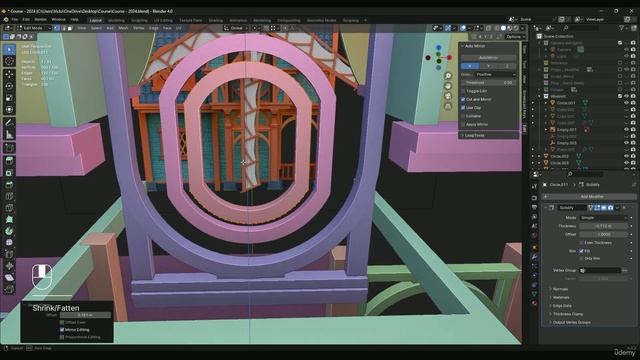Click the Vertex Group field
This screenshot has height=360, width=640.
point(600,270)
